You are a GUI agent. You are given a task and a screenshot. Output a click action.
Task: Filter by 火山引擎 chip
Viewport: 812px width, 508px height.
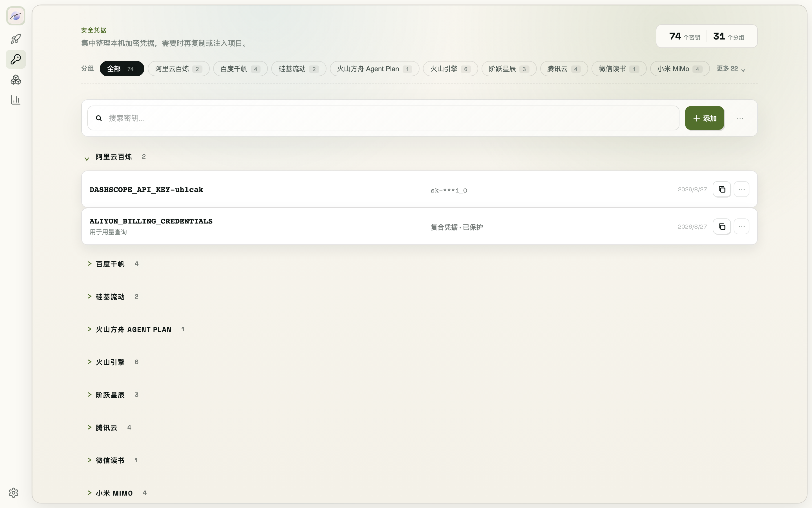tap(450, 69)
